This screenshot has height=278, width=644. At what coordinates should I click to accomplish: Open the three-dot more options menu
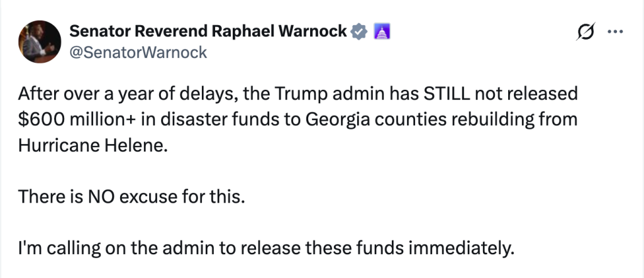click(x=613, y=32)
